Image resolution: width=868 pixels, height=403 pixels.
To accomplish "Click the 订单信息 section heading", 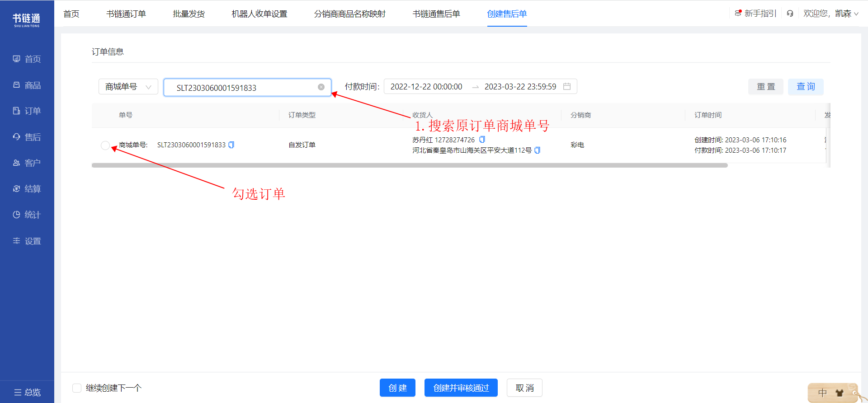I will 108,52.
